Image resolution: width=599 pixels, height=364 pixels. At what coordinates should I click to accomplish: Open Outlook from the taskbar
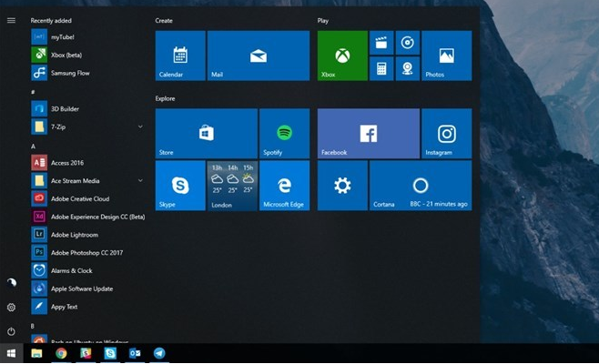click(x=135, y=353)
